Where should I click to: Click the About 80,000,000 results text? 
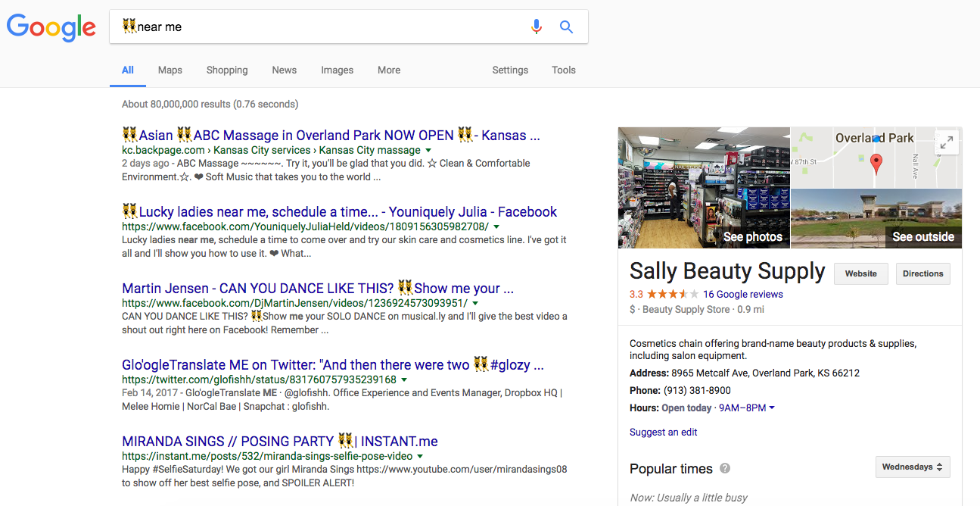[210, 105]
